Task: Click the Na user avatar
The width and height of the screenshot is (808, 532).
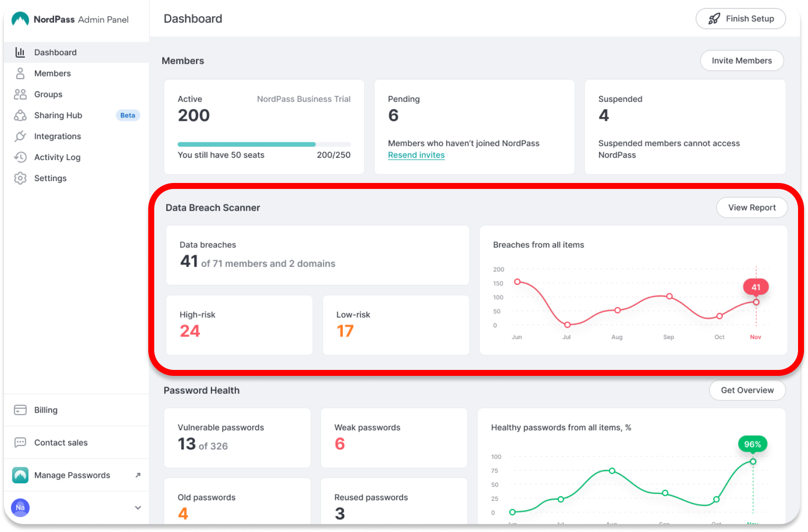Action: coord(20,508)
